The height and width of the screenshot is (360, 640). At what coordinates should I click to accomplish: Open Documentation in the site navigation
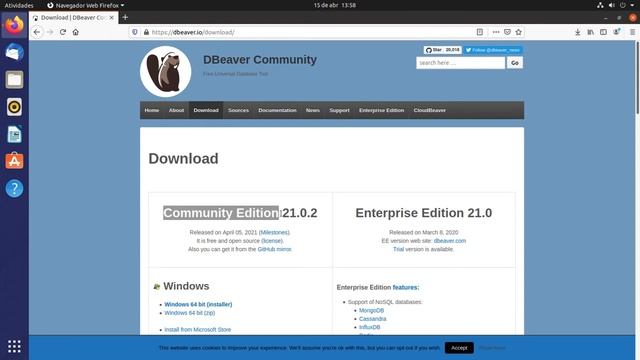[x=277, y=110]
